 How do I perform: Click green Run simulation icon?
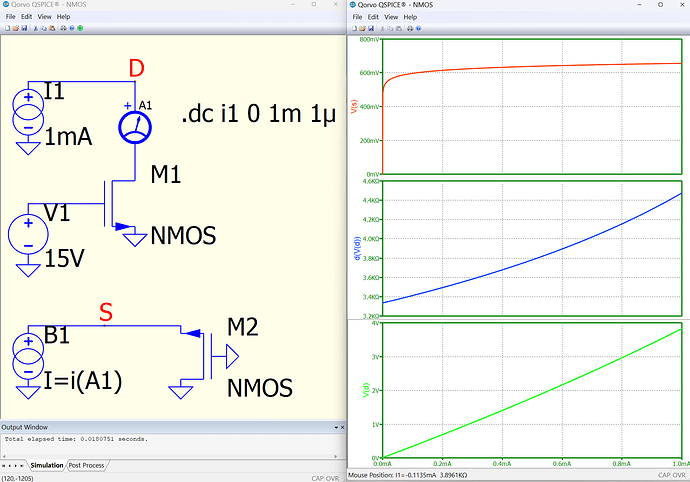(80, 28)
